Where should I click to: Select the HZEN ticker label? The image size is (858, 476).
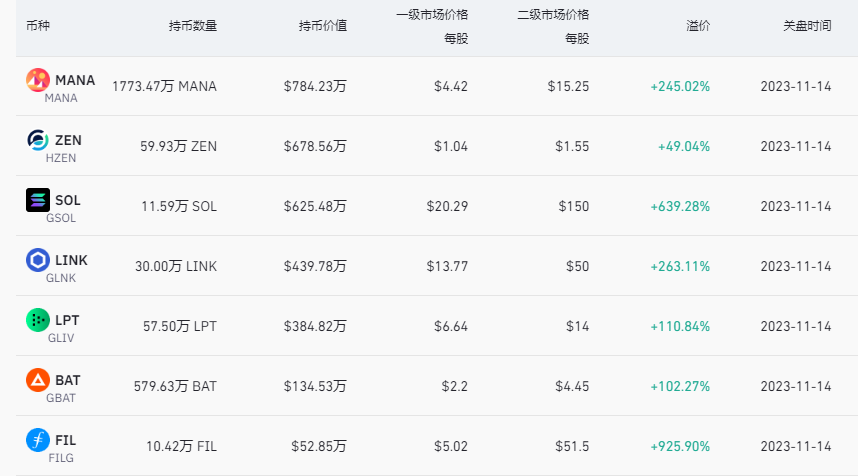click(61, 158)
